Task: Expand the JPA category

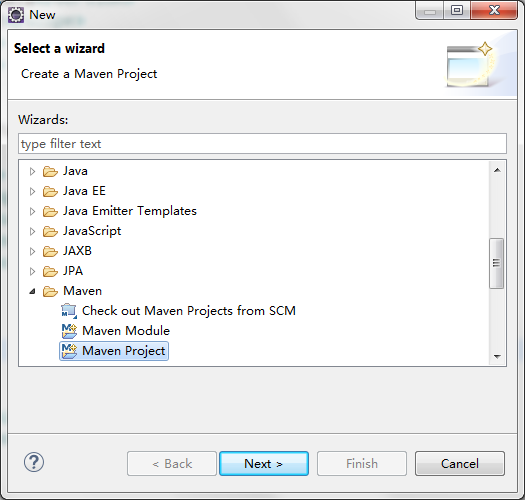Action: pyautogui.click(x=32, y=271)
